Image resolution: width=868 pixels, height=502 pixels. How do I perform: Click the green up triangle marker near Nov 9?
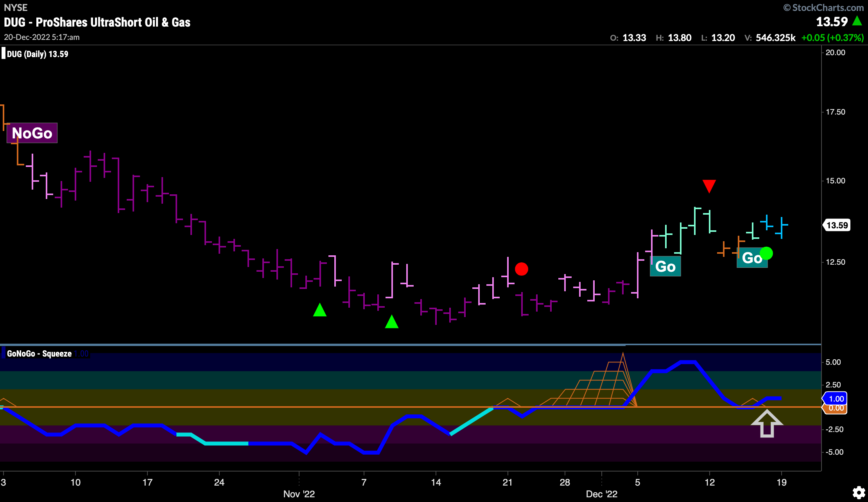click(392, 321)
